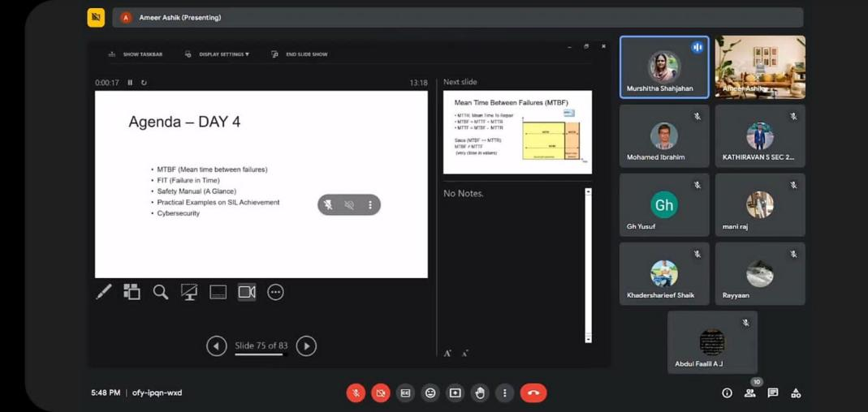The width and height of the screenshot is (868, 412).
Task: Click the MTBF next slide preview thumbnail
Action: pyautogui.click(x=517, y=132)
